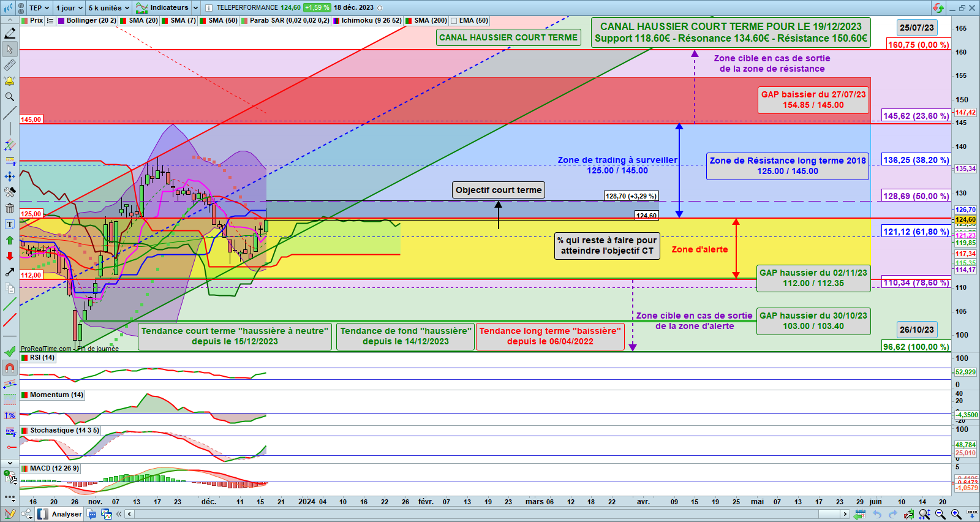
Task: Select the text annotation tool
Action: coord(10,224)
